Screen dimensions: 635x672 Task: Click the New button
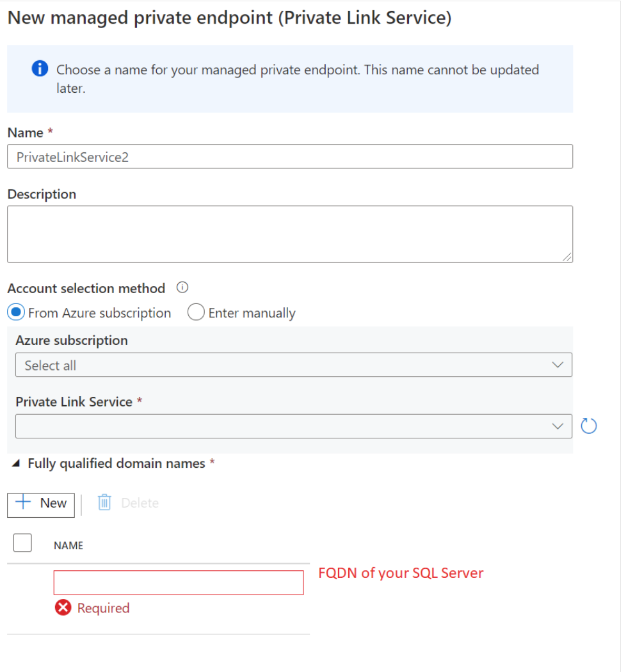tap(41, 506)
